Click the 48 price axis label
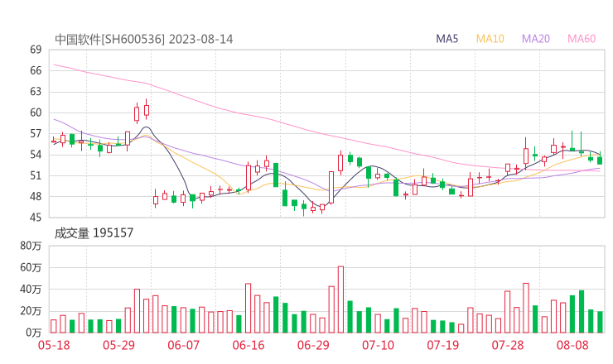The image size is (613, 364). 36,196
